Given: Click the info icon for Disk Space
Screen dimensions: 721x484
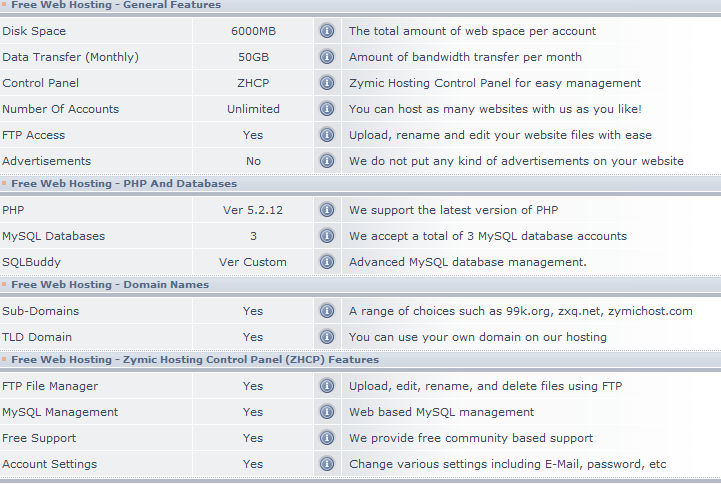Looking at the screenshot, I should (327, 31).
